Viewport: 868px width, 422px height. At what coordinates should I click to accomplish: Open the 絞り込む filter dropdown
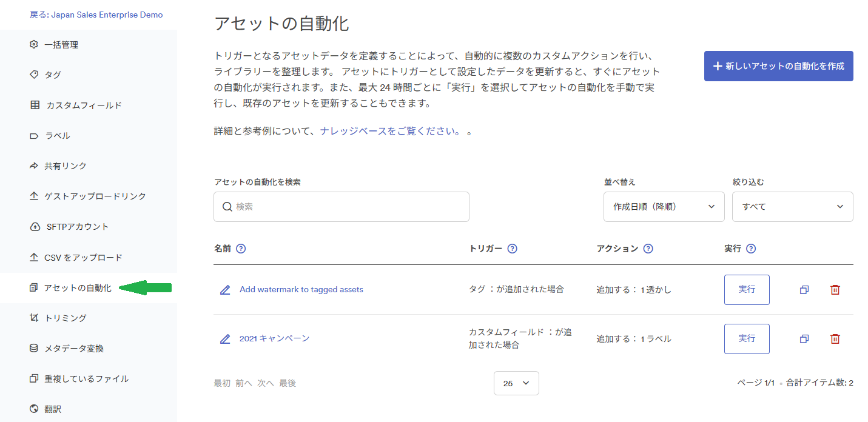(x=793, y=207)
